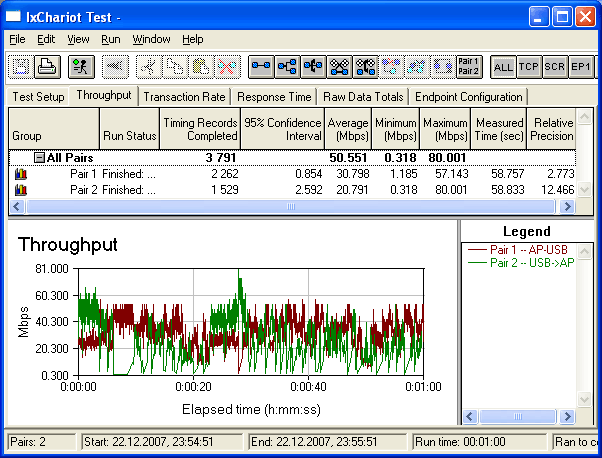The width and height of the screenshot is (602, 458).
Task: Click the Relative Precision column header
Action: [x=551, y=129]
